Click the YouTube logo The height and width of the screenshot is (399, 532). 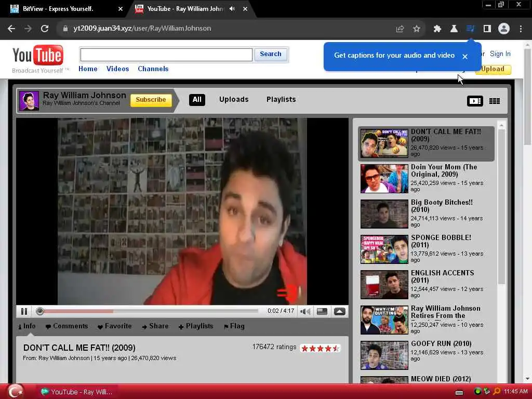38,55
